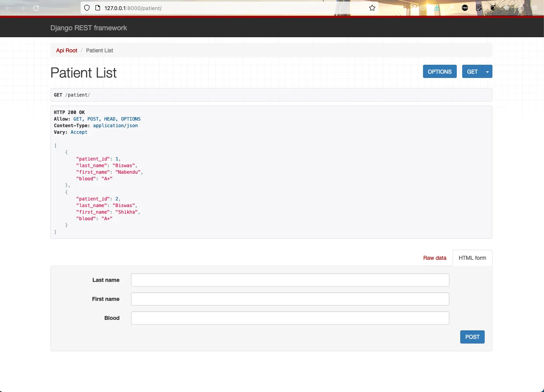Screen dimensions: 544x392
Task: Submit the form with POST button
Action: pos(472,337)
